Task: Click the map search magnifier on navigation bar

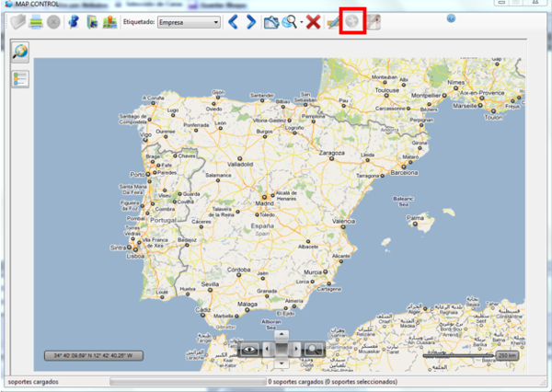Action: pyautogui.click(x=314, y=350)
